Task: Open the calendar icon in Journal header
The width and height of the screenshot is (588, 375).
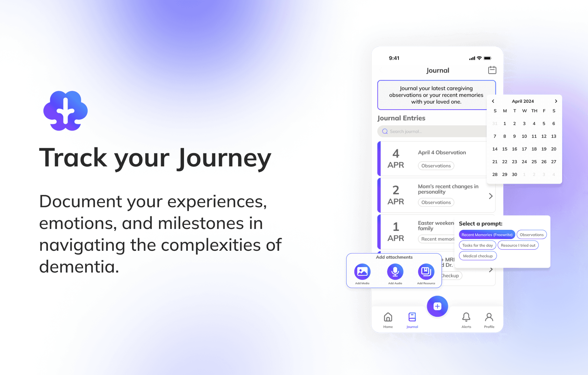Action: point(492,70)
